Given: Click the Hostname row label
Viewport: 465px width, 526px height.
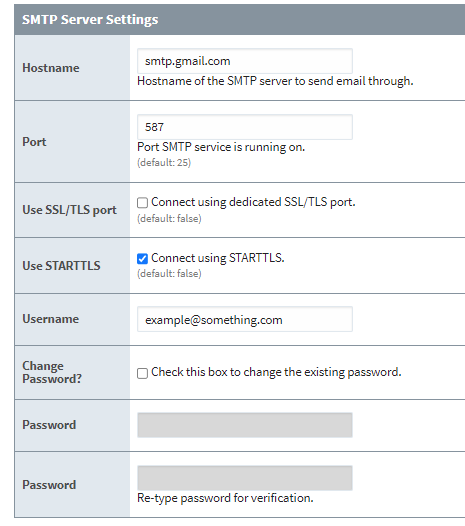Looking at the screenshot, I should point(51,68).
